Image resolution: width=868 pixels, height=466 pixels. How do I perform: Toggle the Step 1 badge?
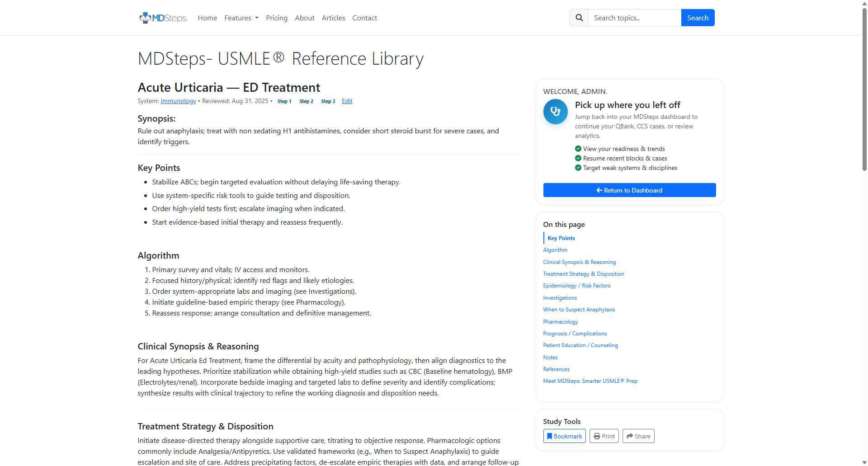pos(284,101)
